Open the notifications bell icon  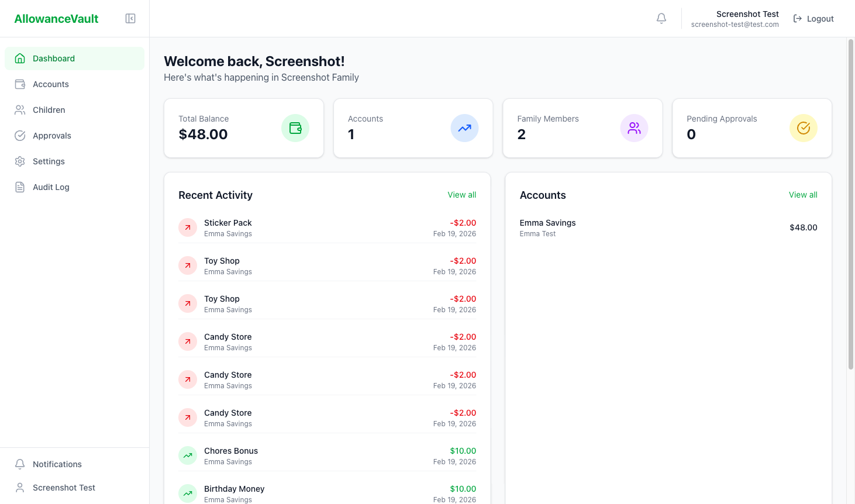(661, 18)
